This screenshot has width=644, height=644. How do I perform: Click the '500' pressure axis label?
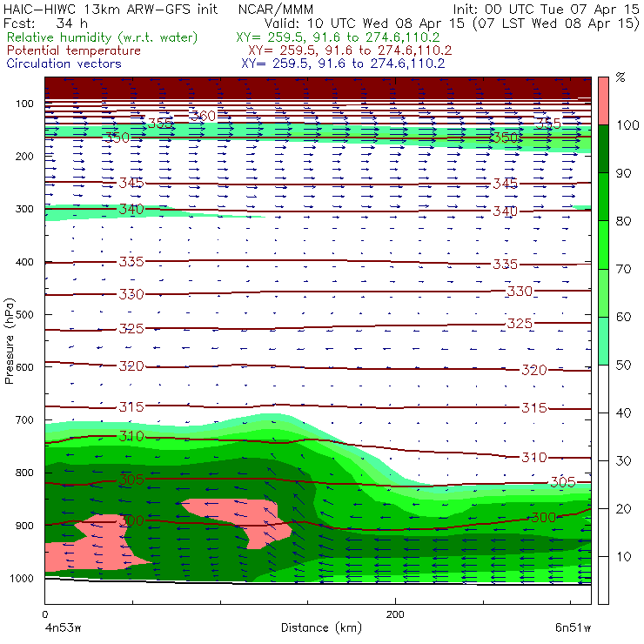click(24, 315)
